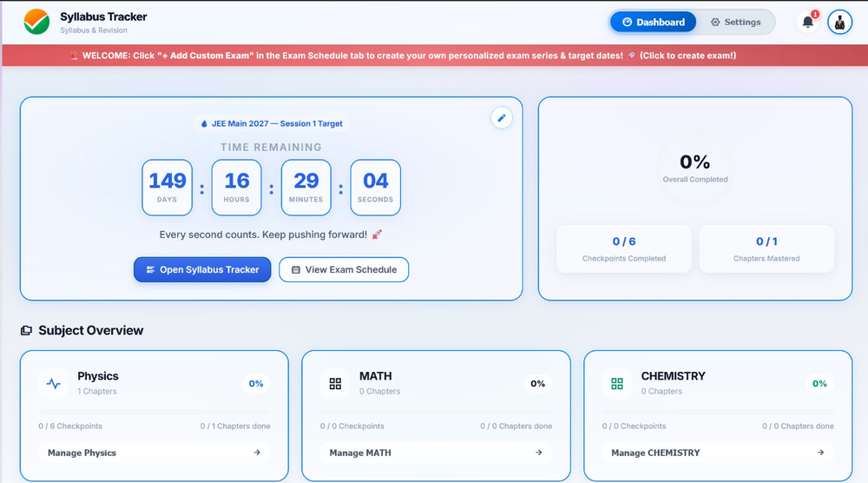
Task: Click the Subject Overview heading
Action: (91, 331)
